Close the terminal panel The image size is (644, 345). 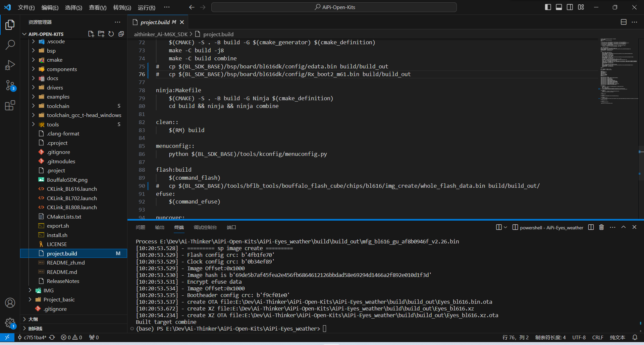point(634,227)
